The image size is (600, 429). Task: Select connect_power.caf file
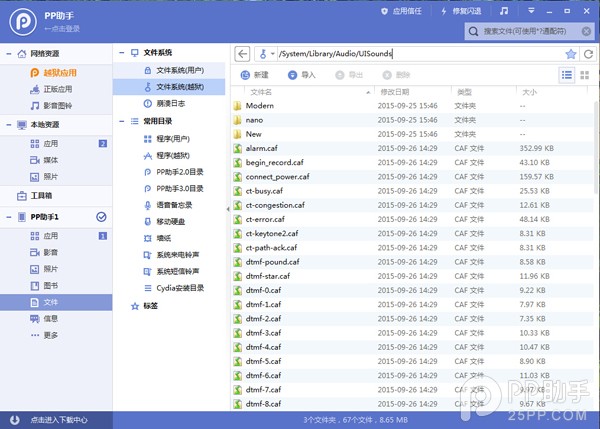coord(412,176)
